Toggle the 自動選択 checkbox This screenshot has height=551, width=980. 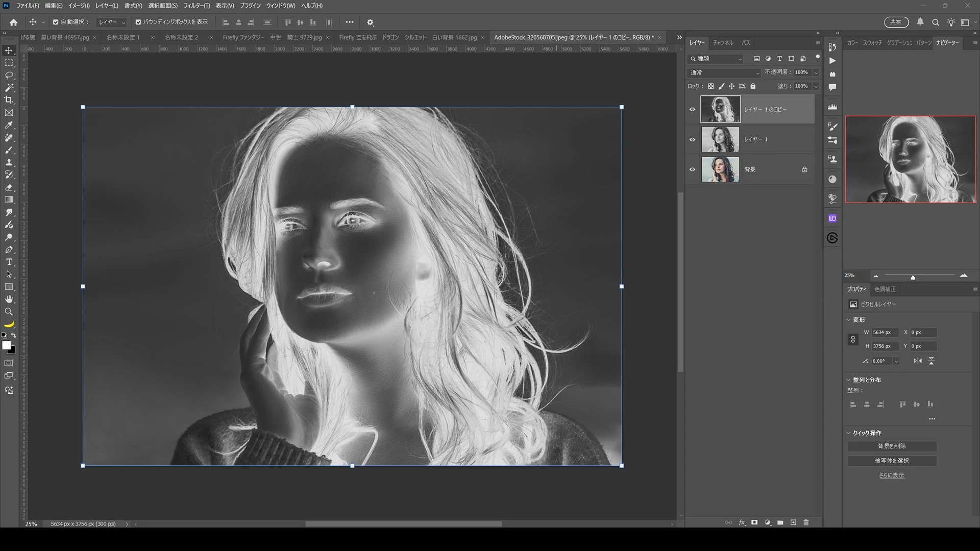[56, 22]
